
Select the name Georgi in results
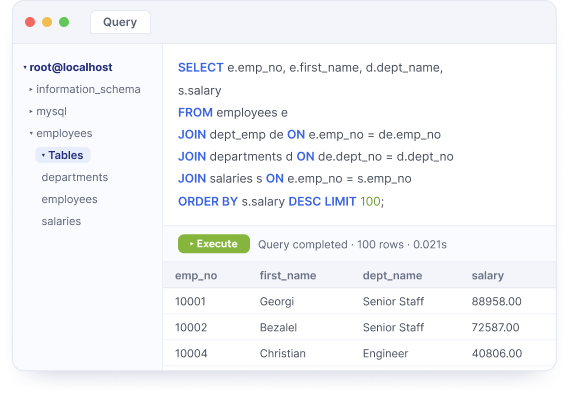[x=277, y=302]
